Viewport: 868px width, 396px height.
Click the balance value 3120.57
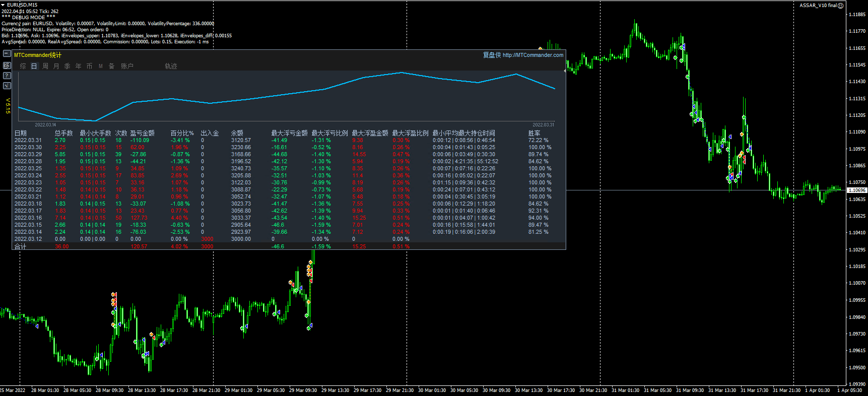pyautogui.click(x=241, y=140)
